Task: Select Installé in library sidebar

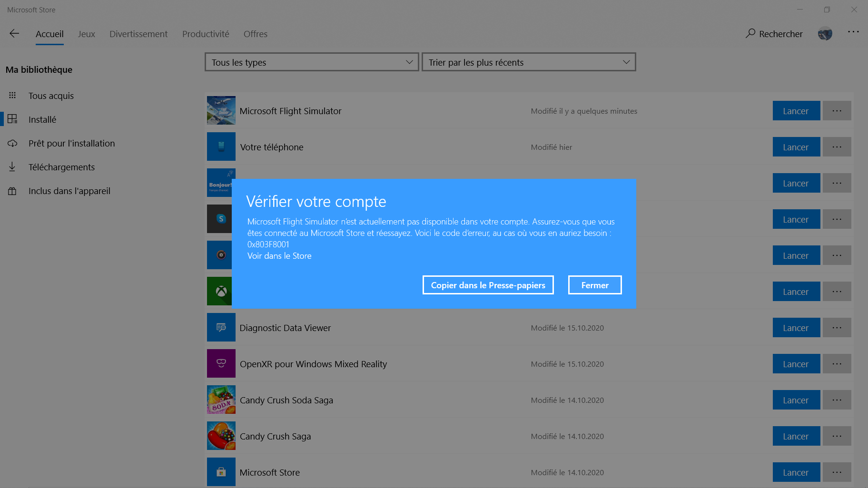Action: (x=42, y=119)
